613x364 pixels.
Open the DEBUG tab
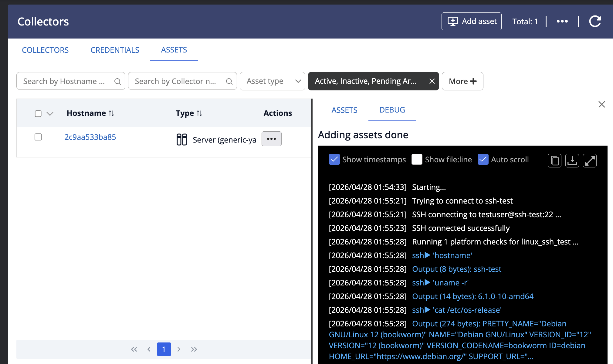pos(392,110)
